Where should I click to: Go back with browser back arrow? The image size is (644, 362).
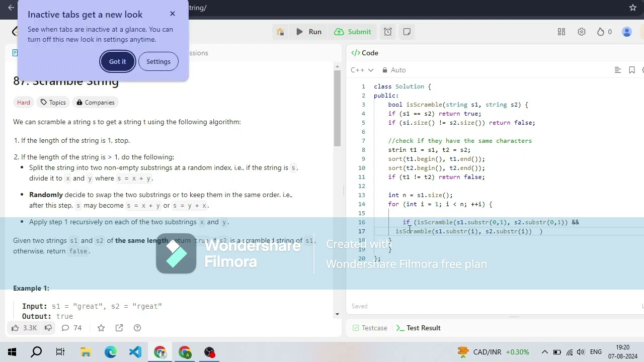(11, 8)
